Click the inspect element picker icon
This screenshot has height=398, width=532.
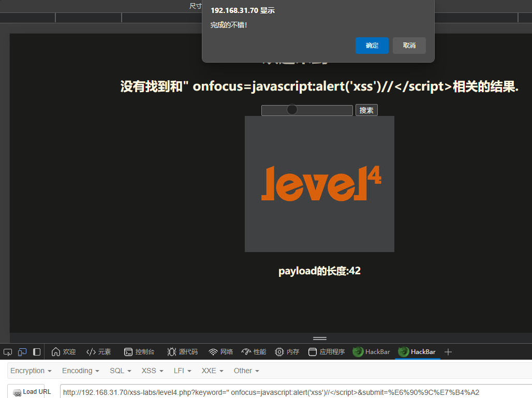coord(7,352)
